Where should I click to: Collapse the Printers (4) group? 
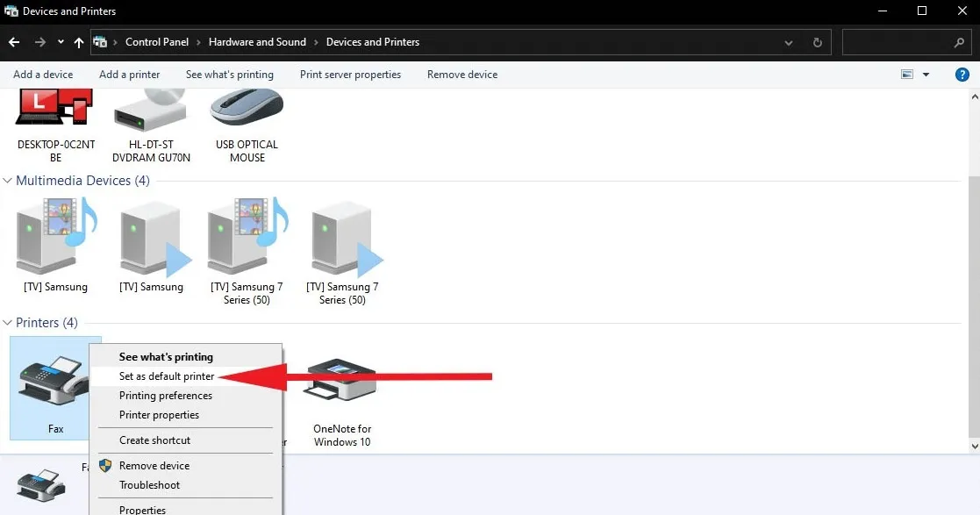(x=8, y=323)
